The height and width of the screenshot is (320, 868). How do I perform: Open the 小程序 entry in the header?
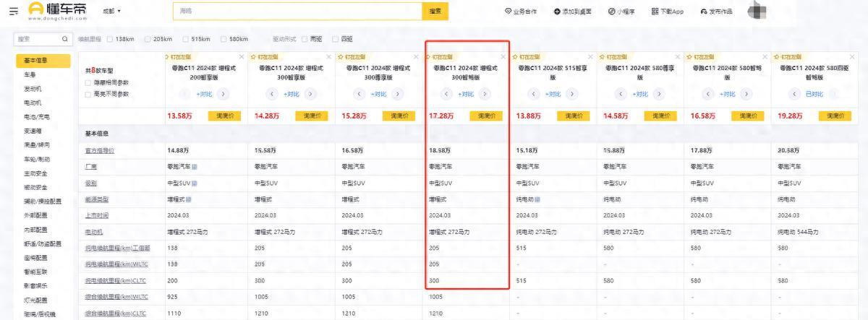pos(622,12)
